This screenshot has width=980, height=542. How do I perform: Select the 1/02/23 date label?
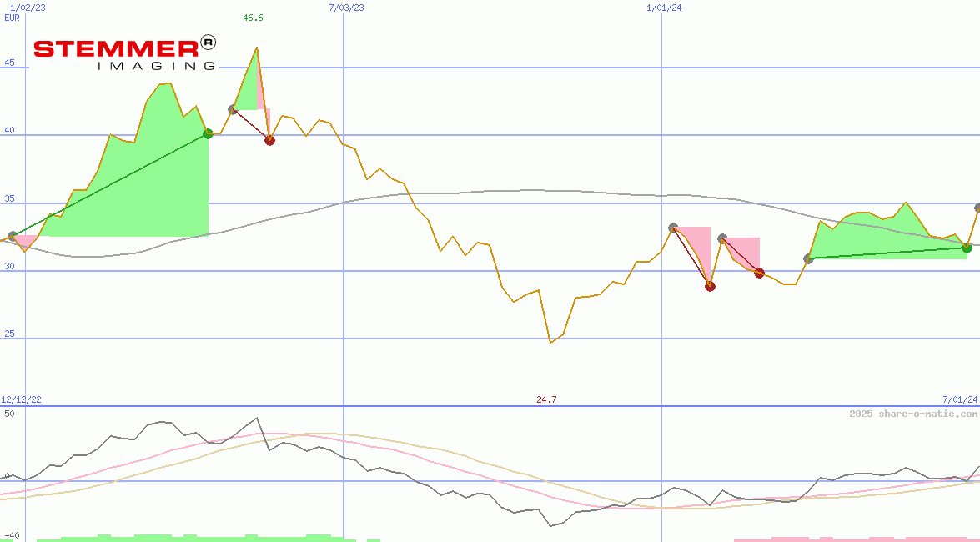28,7
